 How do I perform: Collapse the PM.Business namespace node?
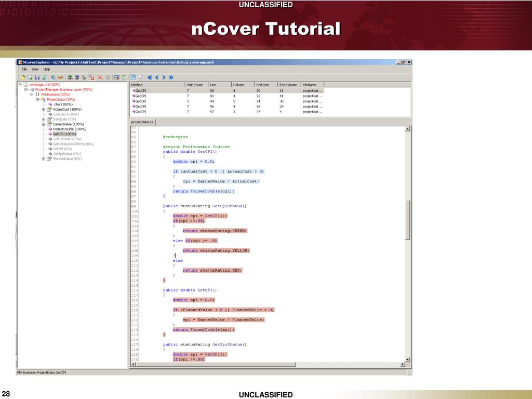(32, 95)
